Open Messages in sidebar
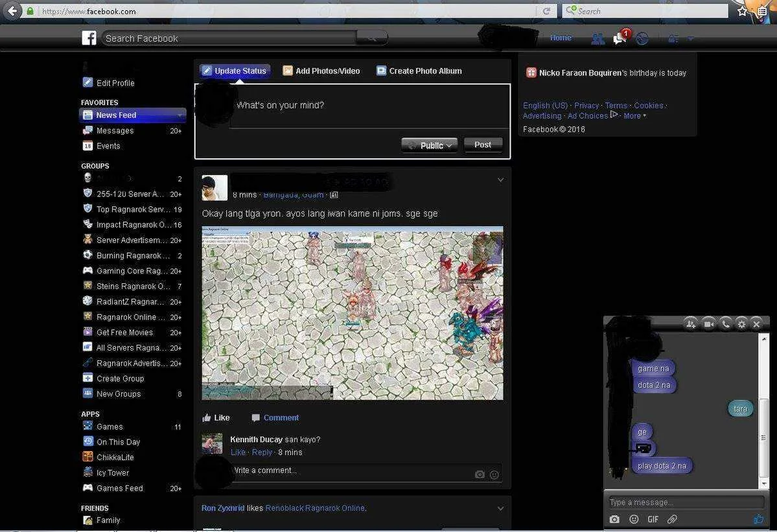Image resolution: width=777 pixels, height=532 pixels. pos(132,131)
